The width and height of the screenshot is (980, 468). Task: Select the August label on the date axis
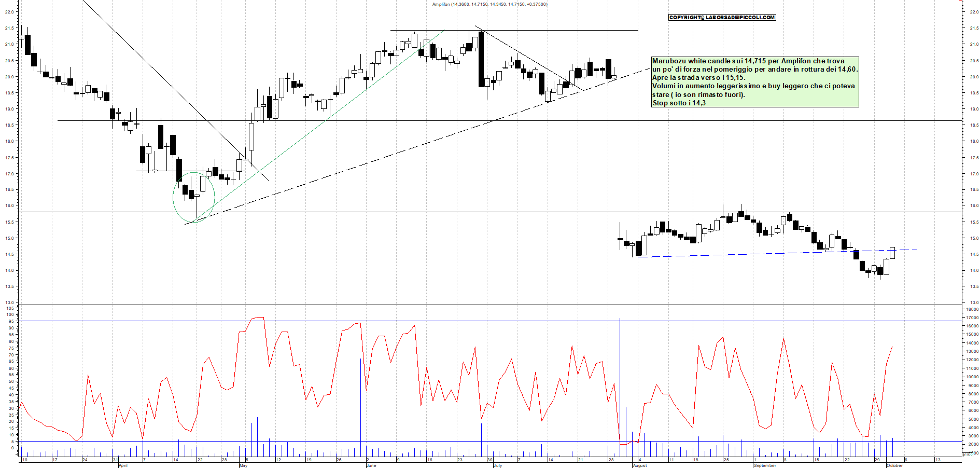point(640,465)
